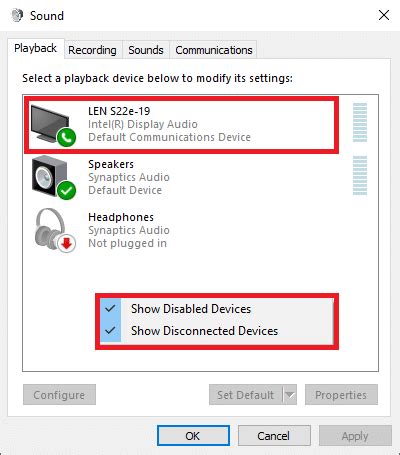Click the Configure button
This screenshot has width=400, height=455.
coord(59,395)
